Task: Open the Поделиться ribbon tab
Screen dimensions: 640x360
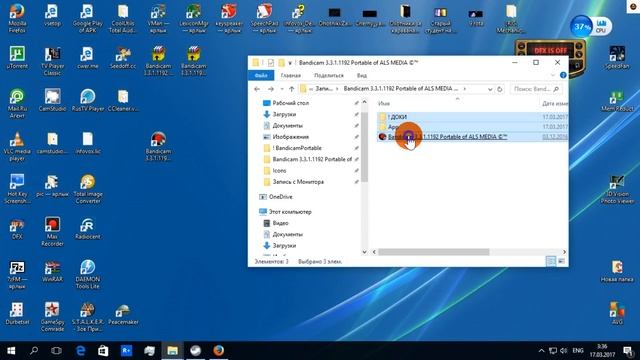Action: [x=329, y=76]
